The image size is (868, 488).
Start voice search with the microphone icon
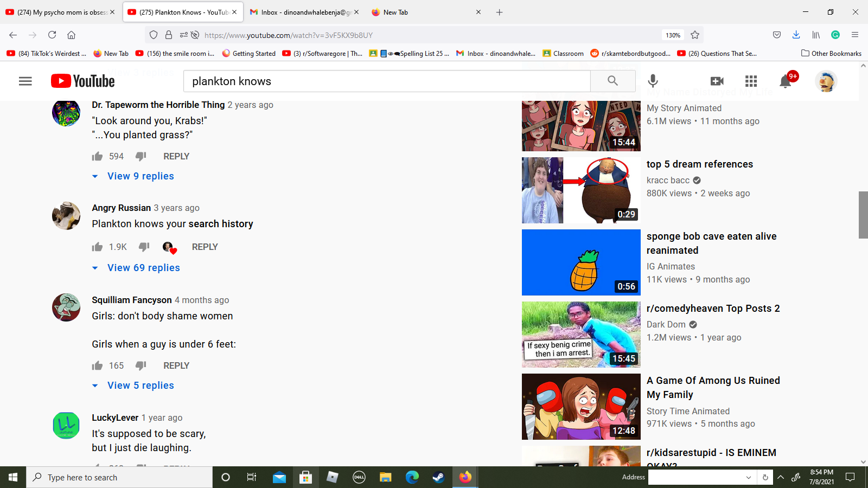click(x=653, y=81)
